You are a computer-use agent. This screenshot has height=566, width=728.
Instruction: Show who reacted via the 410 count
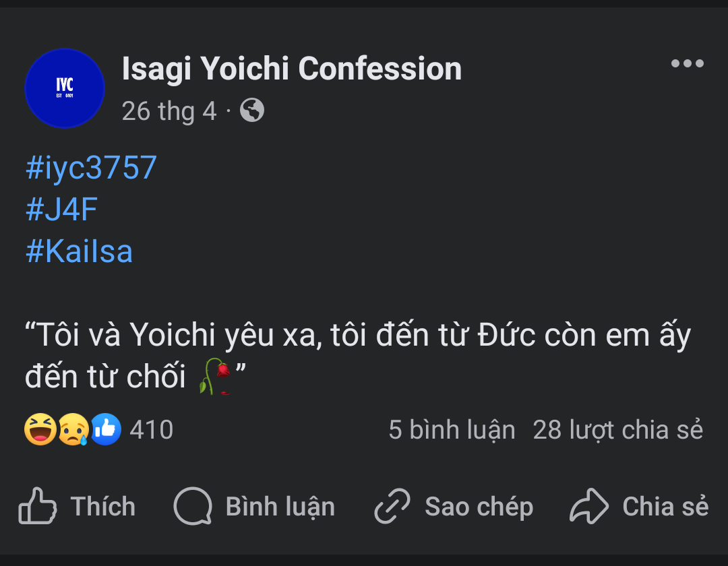(x=151, y=430)
